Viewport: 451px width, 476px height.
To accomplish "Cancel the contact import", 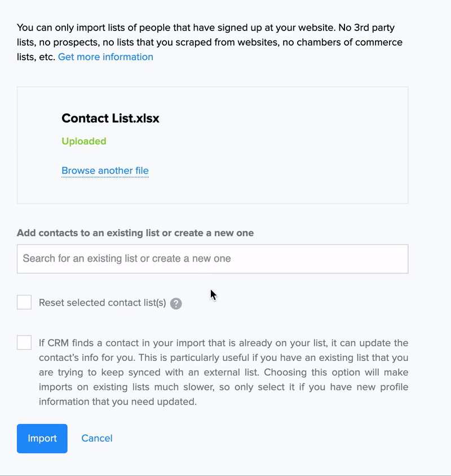I will pyautogui.click(x=97, y=438).
